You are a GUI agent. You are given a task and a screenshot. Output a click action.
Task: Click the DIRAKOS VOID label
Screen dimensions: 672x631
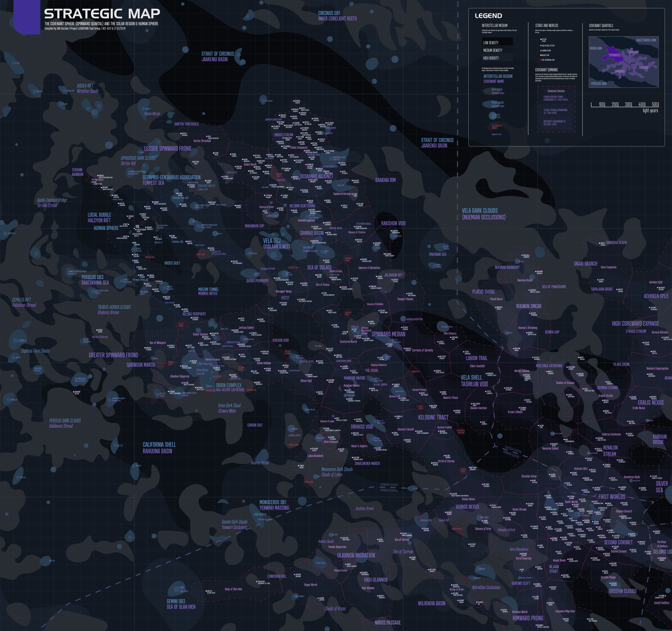[362, 427]
